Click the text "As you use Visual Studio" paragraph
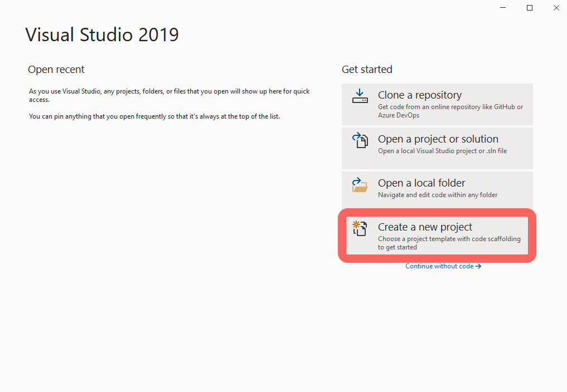567x392 pixels. 169,95
